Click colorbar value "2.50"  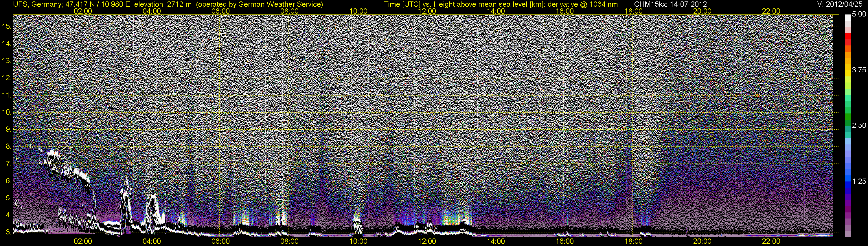pyautogui.click(x=859, y=125)
